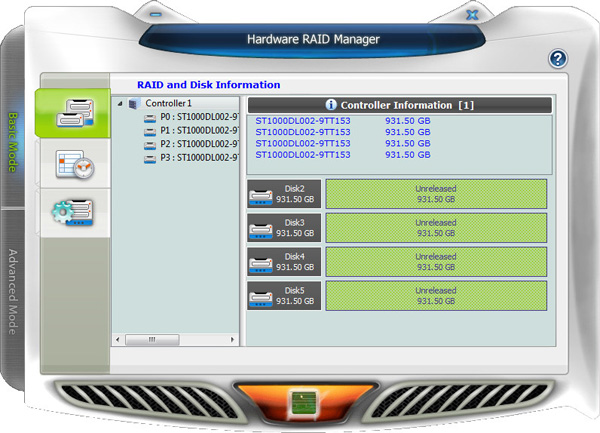Switch to the Basic Mode tab

14,140
